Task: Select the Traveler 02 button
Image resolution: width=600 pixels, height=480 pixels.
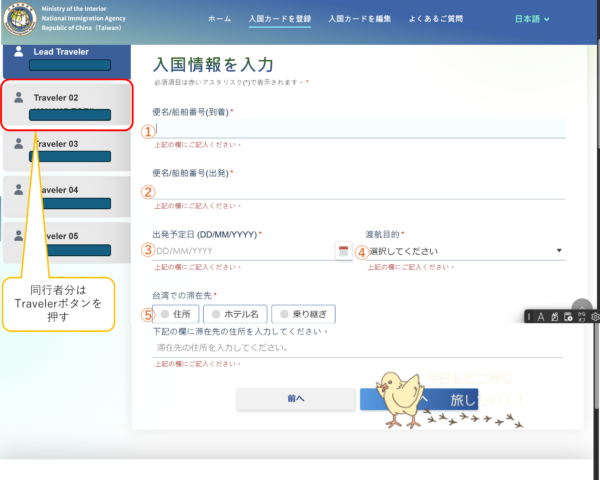Action: [66, 105]
